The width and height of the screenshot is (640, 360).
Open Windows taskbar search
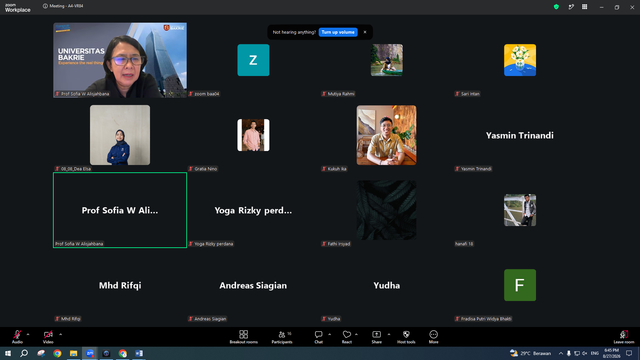(24, 353)
